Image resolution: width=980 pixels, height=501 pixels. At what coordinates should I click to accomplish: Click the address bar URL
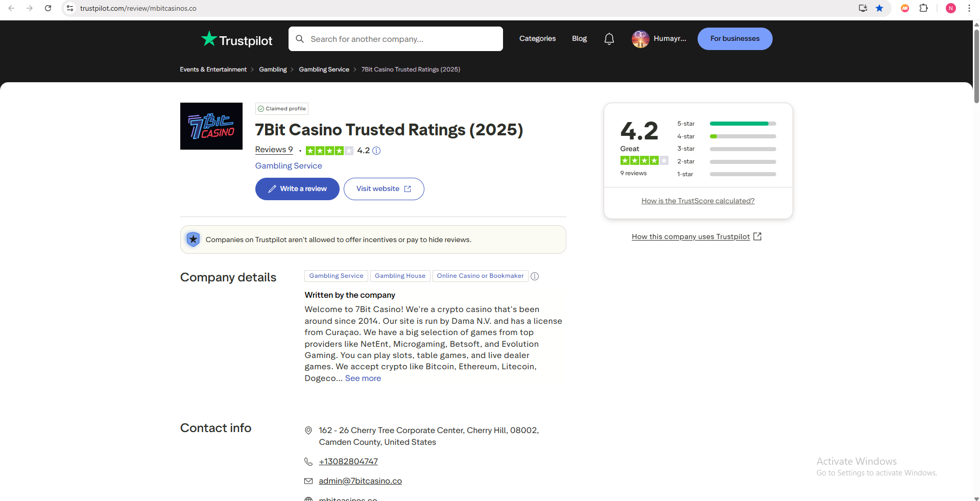[x=138, y=8]
